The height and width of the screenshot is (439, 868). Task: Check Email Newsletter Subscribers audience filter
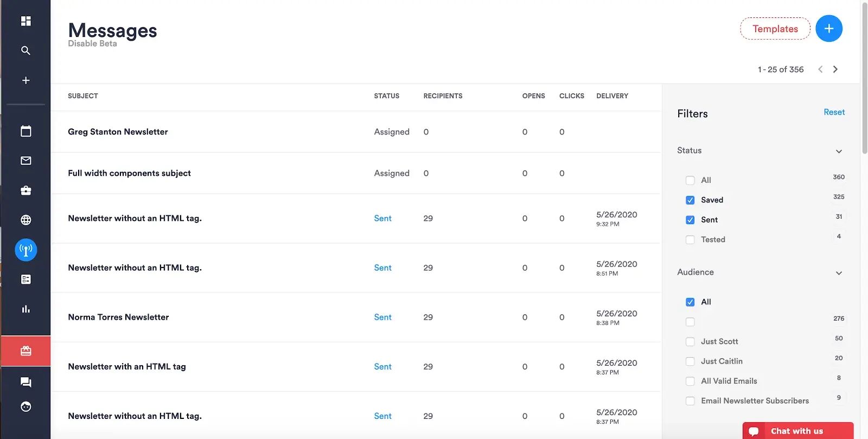click(690, 401)
